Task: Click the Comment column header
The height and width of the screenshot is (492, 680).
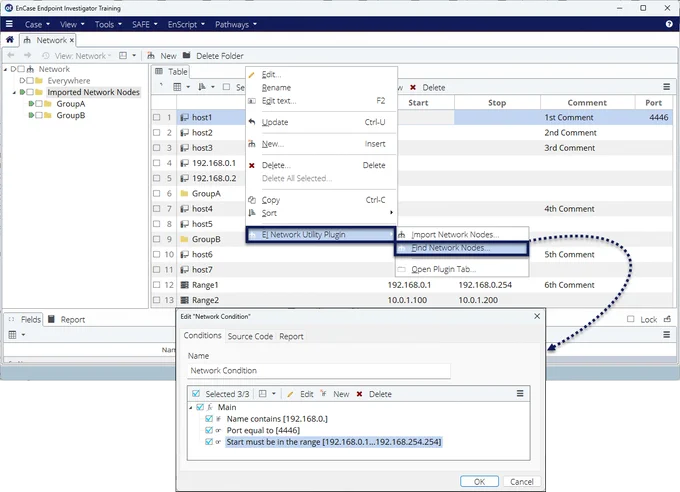Action: coord(587,103)
